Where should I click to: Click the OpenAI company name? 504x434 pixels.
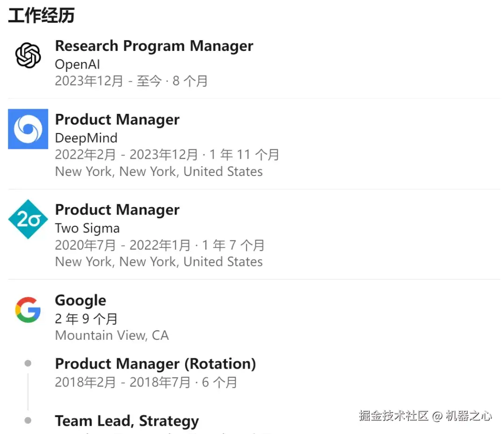(77, 64)
